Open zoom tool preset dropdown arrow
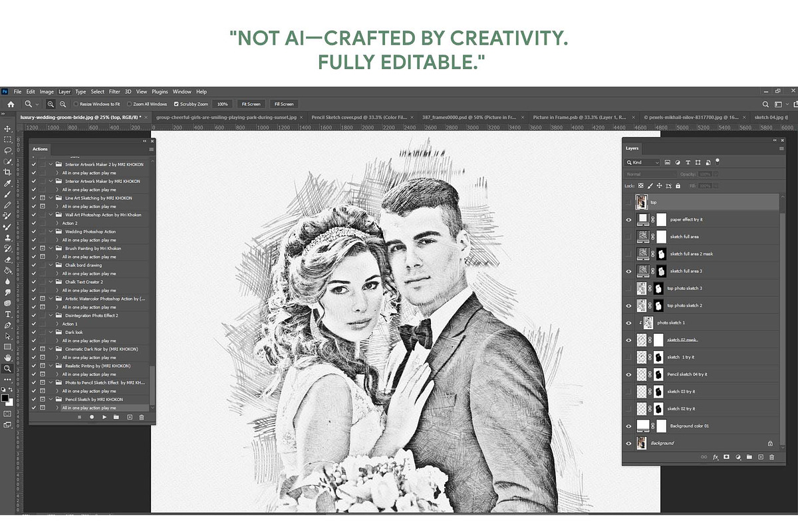The height and width of the screenshot is (532, 798). point(37,104)
